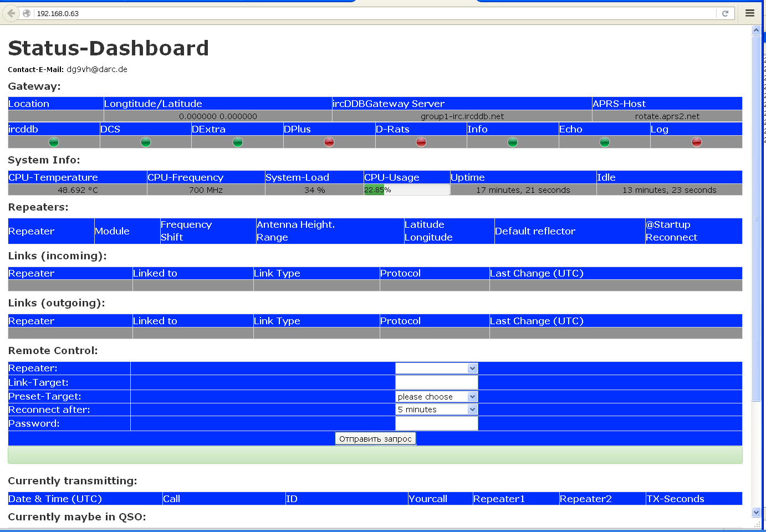Viewport: 766px width, 532px height.
Task: Click the CPU-Usage progress bar
Action: (407, 190)
